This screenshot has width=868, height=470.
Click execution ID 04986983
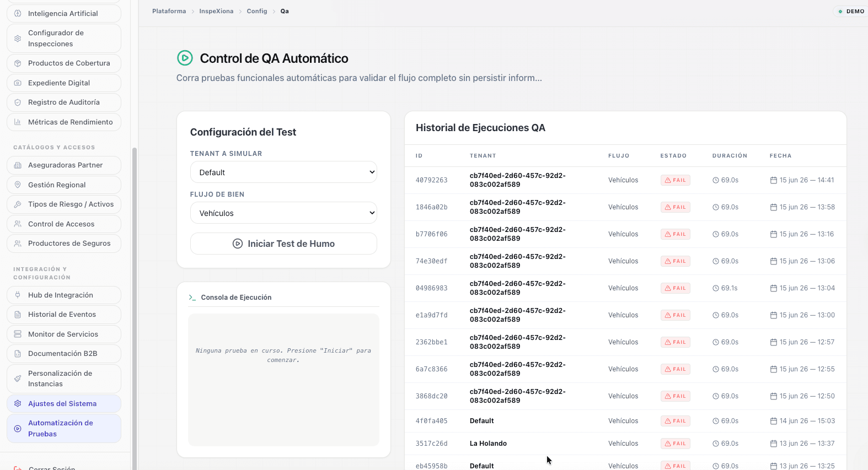[x=432, y=288]
